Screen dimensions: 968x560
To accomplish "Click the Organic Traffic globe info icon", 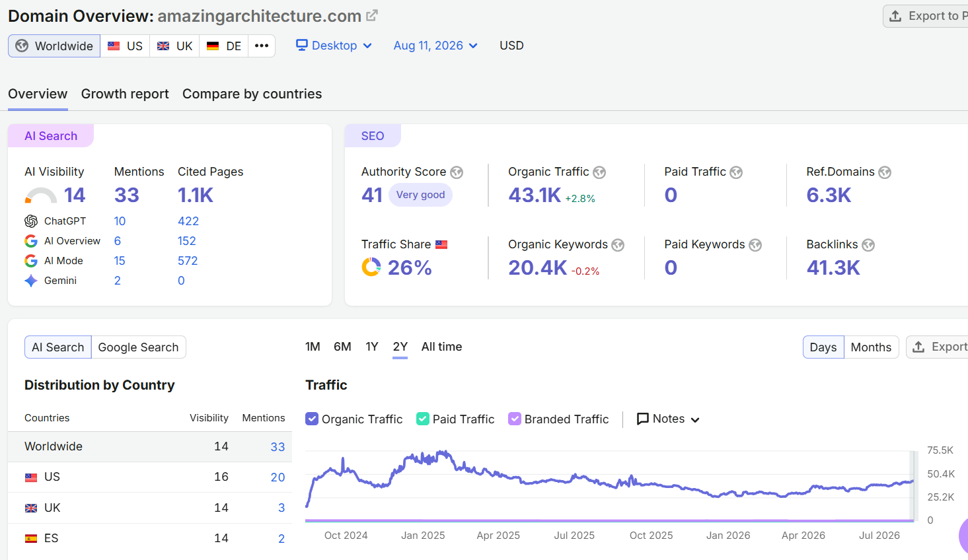I will (x=599, y=172).
